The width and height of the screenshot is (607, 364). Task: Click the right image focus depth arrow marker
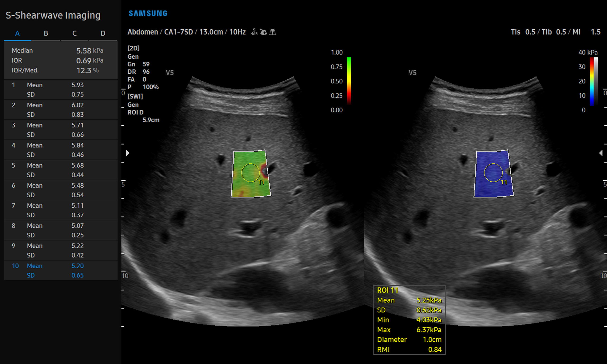pos(601,153)
